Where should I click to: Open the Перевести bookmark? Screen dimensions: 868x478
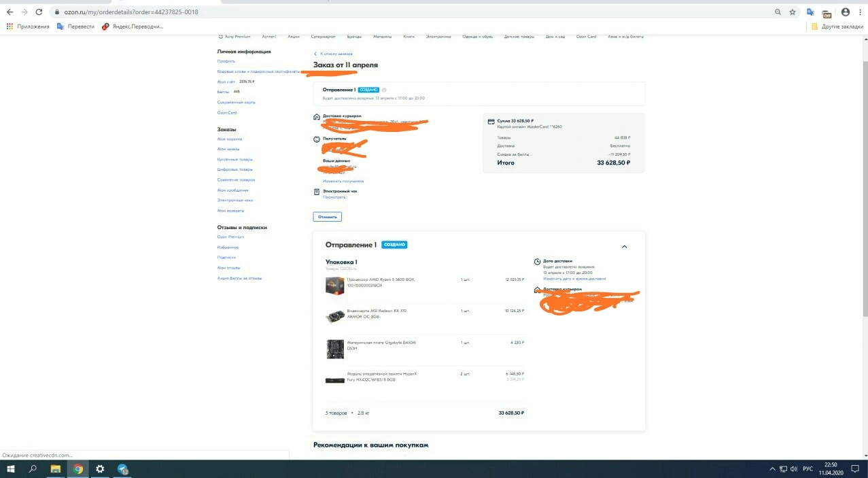coord(75,27)
